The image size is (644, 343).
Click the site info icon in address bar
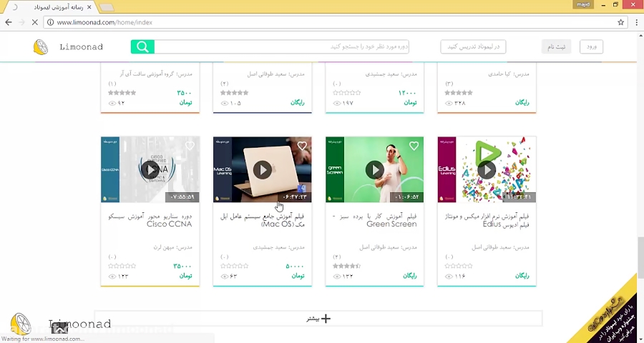coord(50,22)
